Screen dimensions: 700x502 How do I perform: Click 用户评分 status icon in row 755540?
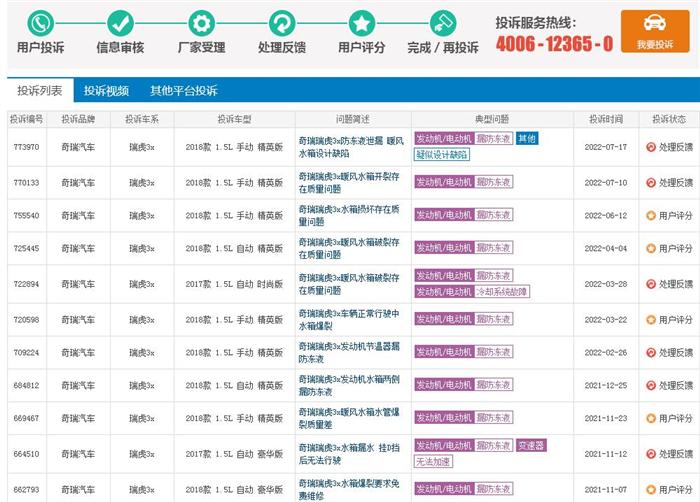point(651,216)
